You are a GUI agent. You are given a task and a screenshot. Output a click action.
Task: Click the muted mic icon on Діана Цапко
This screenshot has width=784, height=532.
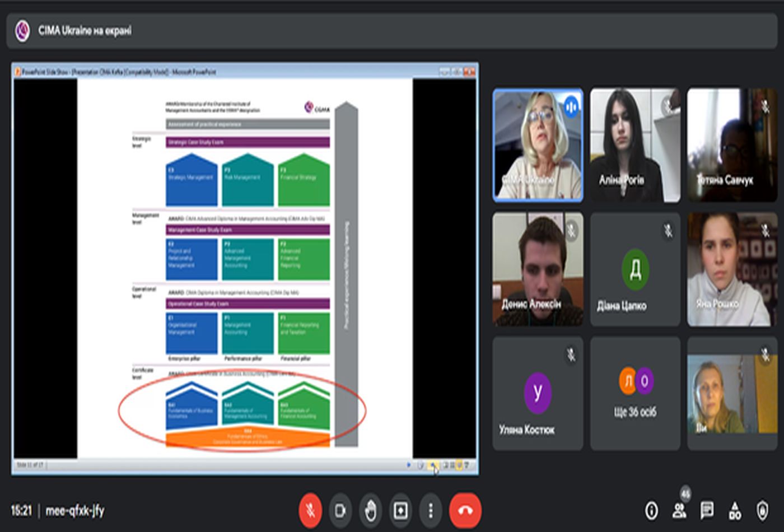click(x=668, y=231)
